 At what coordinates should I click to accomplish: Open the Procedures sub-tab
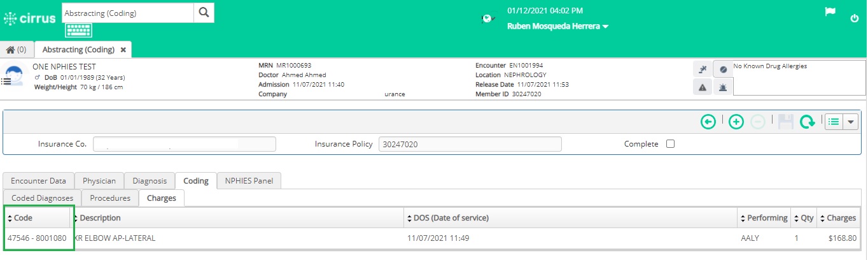pos(110,198)
